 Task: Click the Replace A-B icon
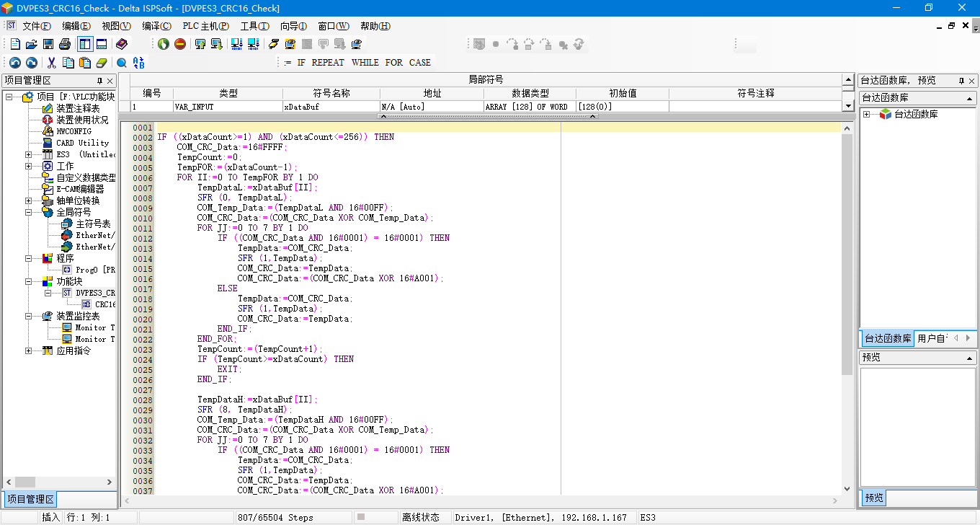(138, 63)
